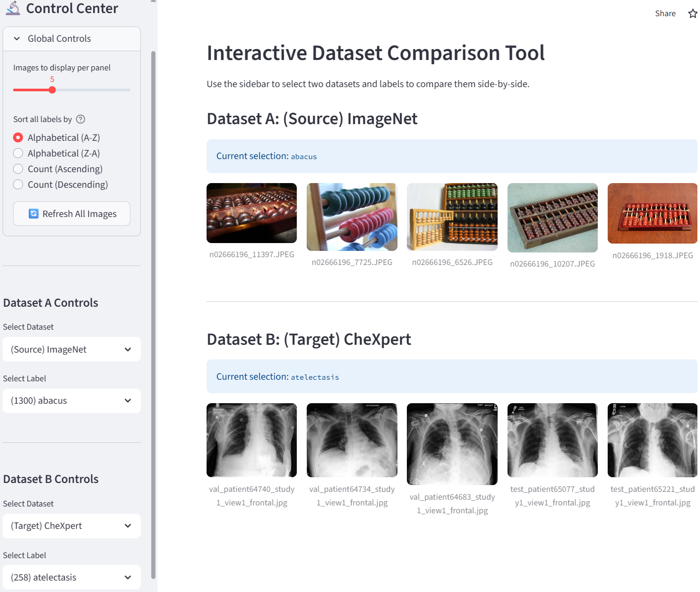This screenshot has width=700, height=592.
Task: Click the sidebar instruction sentence under the title
Action: click(x=368, y=84)
